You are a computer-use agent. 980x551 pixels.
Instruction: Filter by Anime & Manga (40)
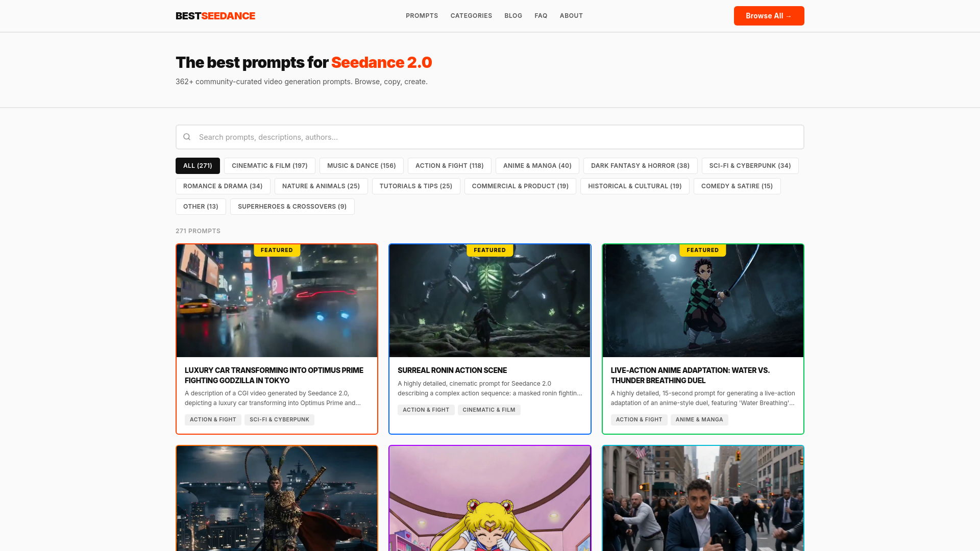point(537,166)
